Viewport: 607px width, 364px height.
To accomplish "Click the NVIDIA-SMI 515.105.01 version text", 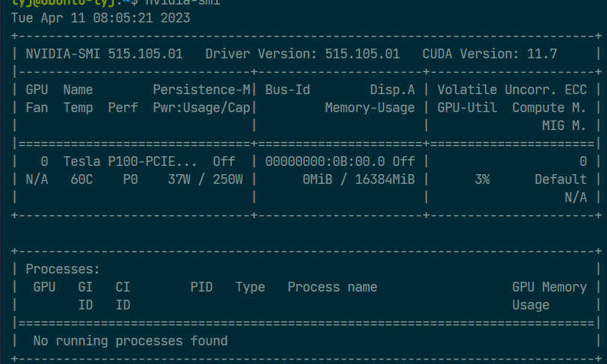I will coord(108,54).
